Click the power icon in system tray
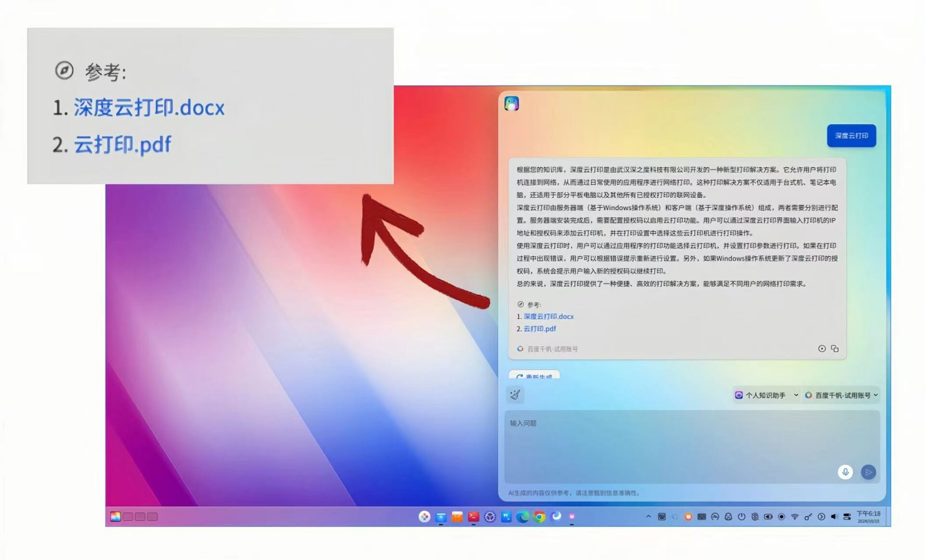Image resolution: width=925 pixels, height=560 pixels. point(741,517)
